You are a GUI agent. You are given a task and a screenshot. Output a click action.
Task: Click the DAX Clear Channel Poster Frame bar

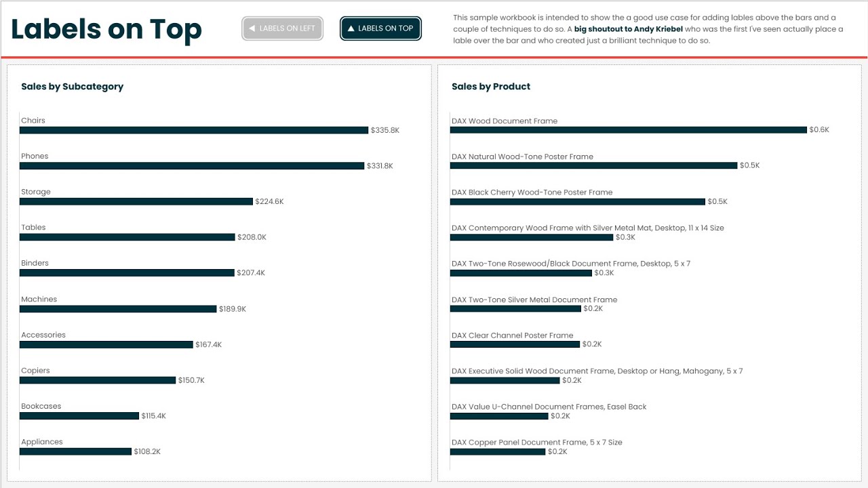(x=515, y=344)
